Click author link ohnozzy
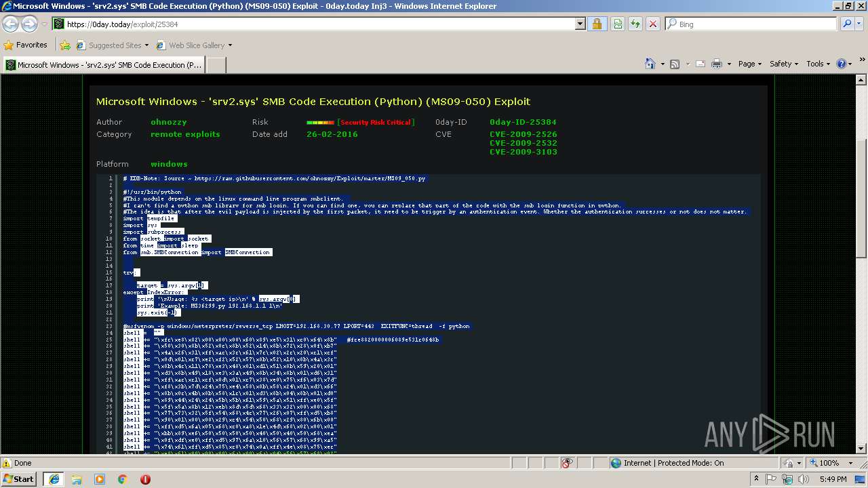The image size is (868, 488). coord(169,122)
